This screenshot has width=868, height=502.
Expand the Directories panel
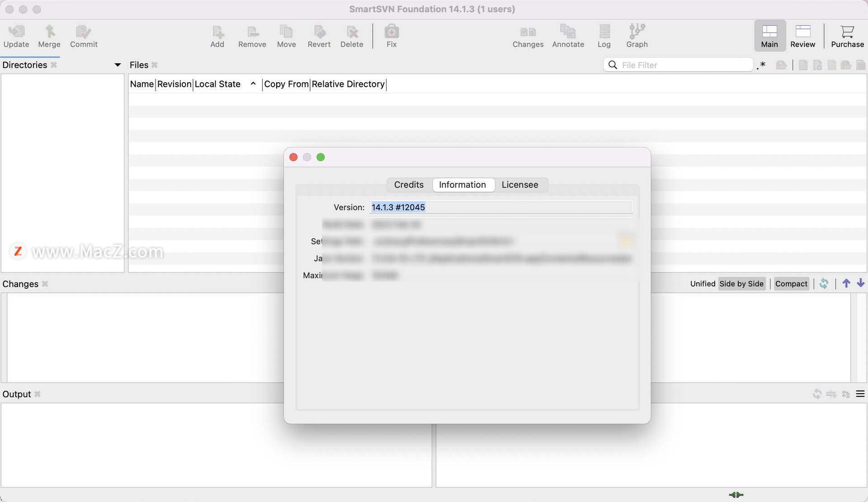(x=117, y=65)
